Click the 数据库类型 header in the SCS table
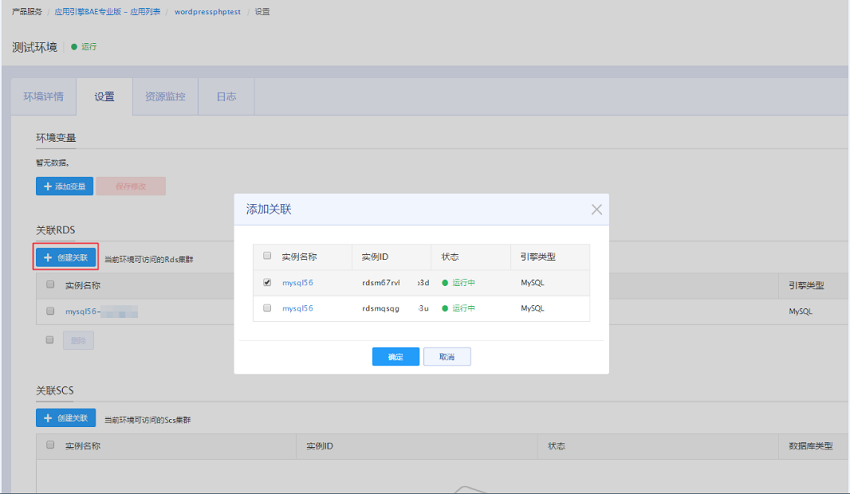Image resolution: width=850 pixels, height=494 pixels. (x=810, y=446)
